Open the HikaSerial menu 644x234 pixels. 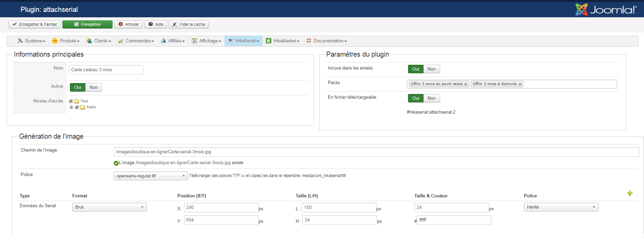[243, 41]
